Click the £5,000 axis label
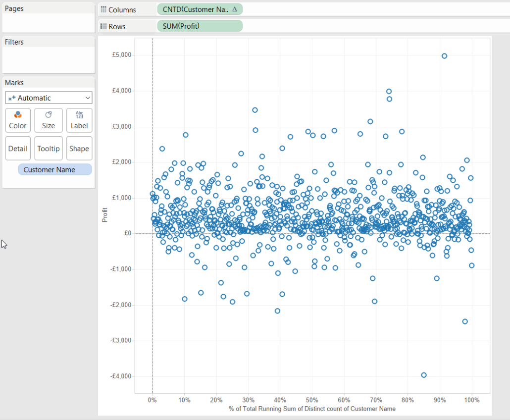Screen dimensions: 510x420 click(x=122, y=54)
